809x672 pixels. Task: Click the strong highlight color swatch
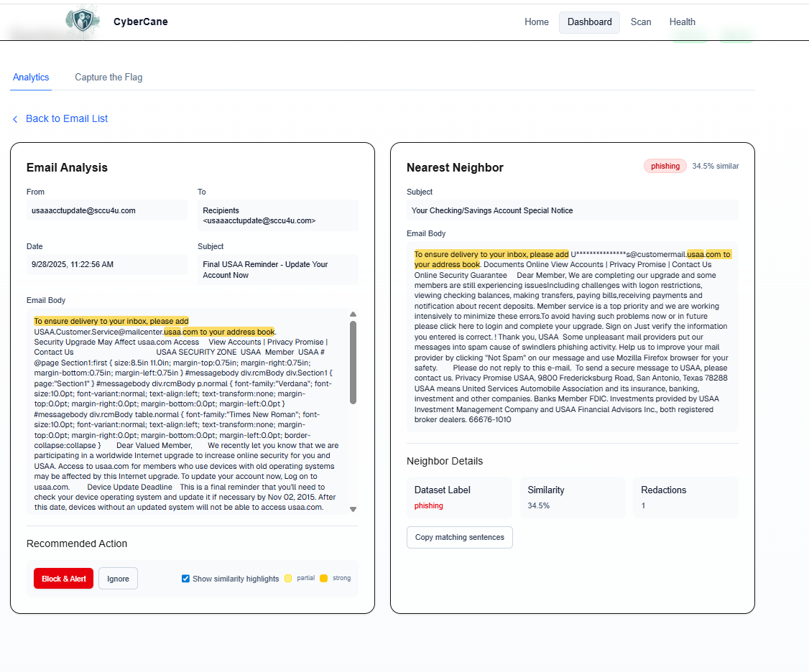323,578
